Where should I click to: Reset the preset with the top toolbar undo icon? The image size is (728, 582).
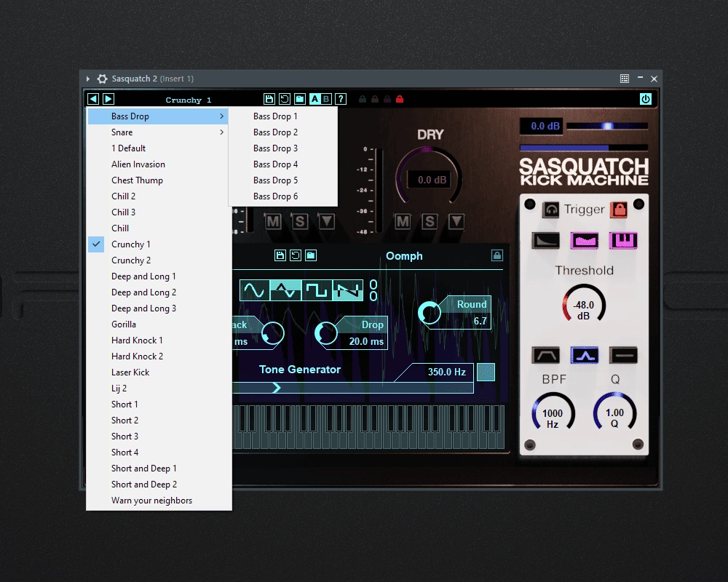pos(284,99)
